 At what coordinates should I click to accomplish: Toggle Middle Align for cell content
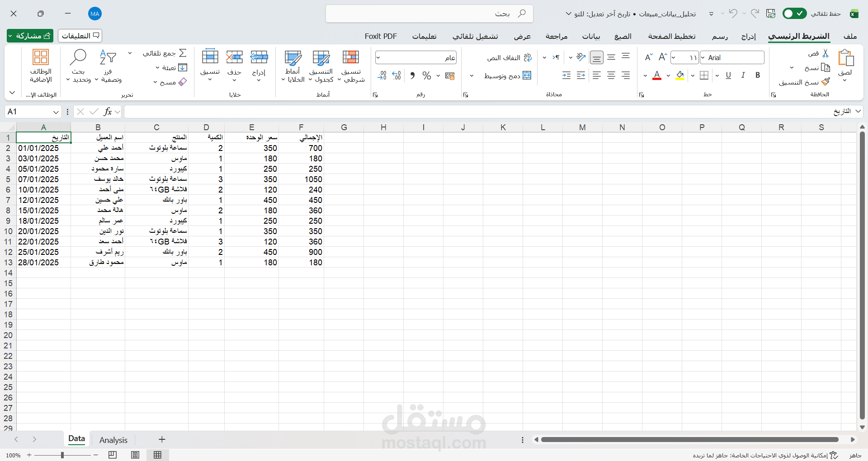(611, 57)
